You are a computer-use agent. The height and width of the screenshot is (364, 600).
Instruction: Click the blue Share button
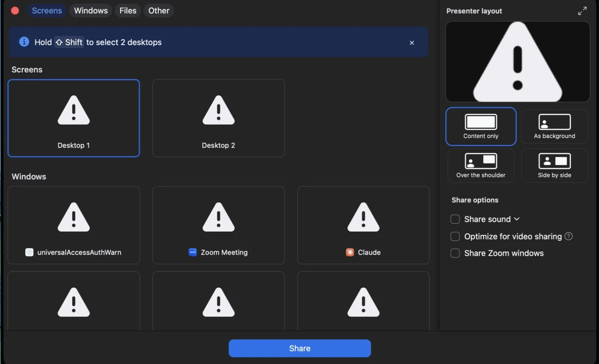click(300, 348)
